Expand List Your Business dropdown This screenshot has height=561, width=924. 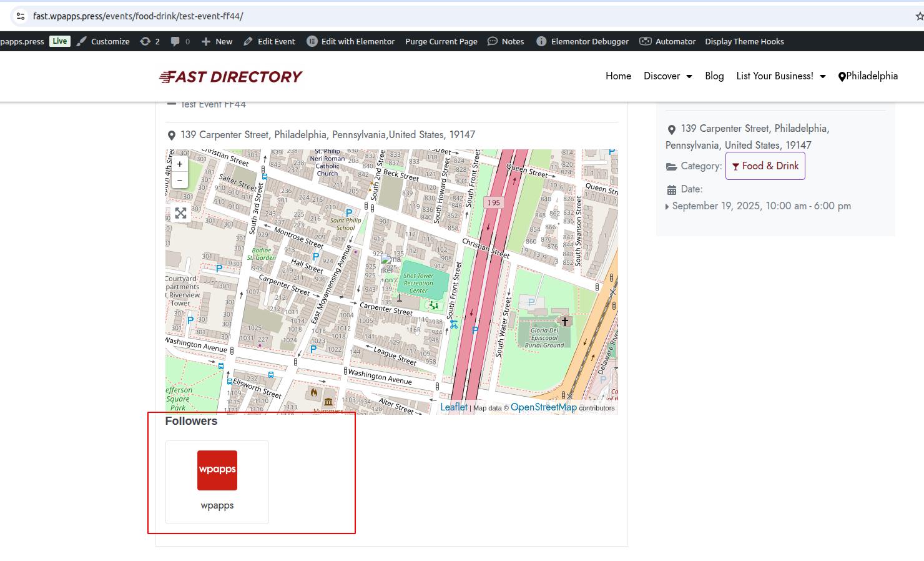(x=780, y=76)
